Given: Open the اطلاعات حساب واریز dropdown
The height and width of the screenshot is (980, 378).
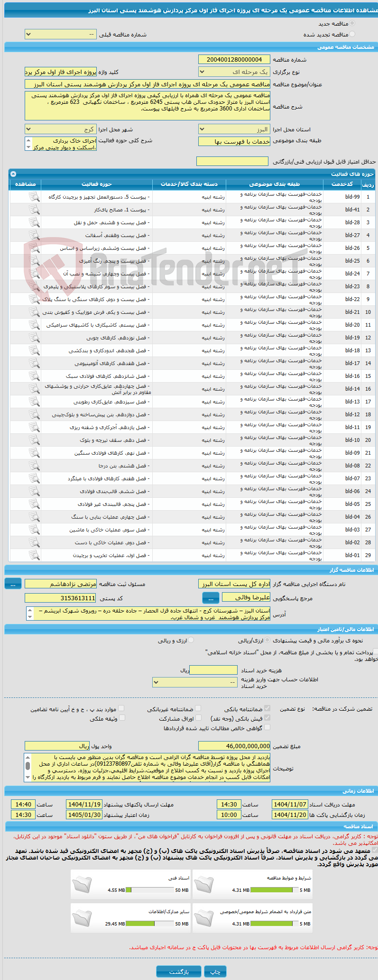Looking at the screenshot, I should 195,682.
